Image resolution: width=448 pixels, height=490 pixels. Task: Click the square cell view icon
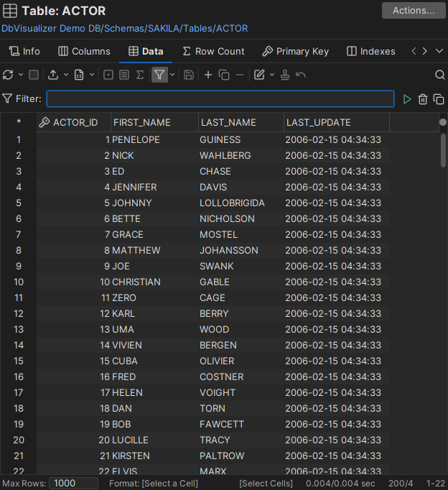click(108, 75)
